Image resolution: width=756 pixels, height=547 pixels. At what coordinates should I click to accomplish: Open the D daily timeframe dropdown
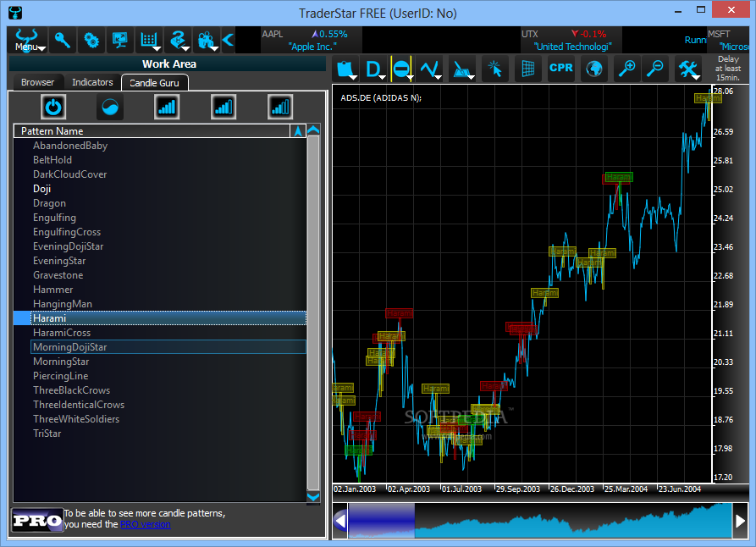(x=373, y=69)
